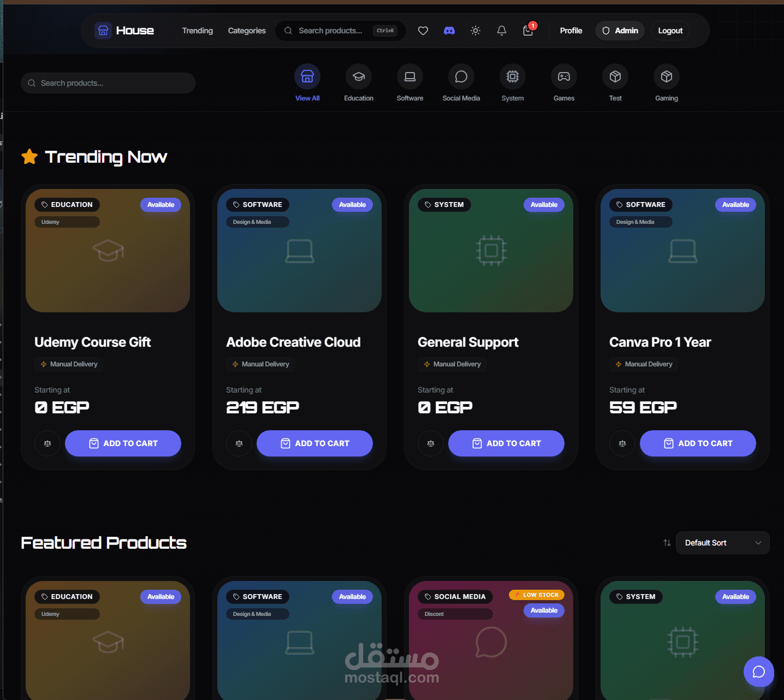This screenshot has height=700, width=784.
Task: Open the Featured Products Social Media thumbnail
Action: coord(491,640)
